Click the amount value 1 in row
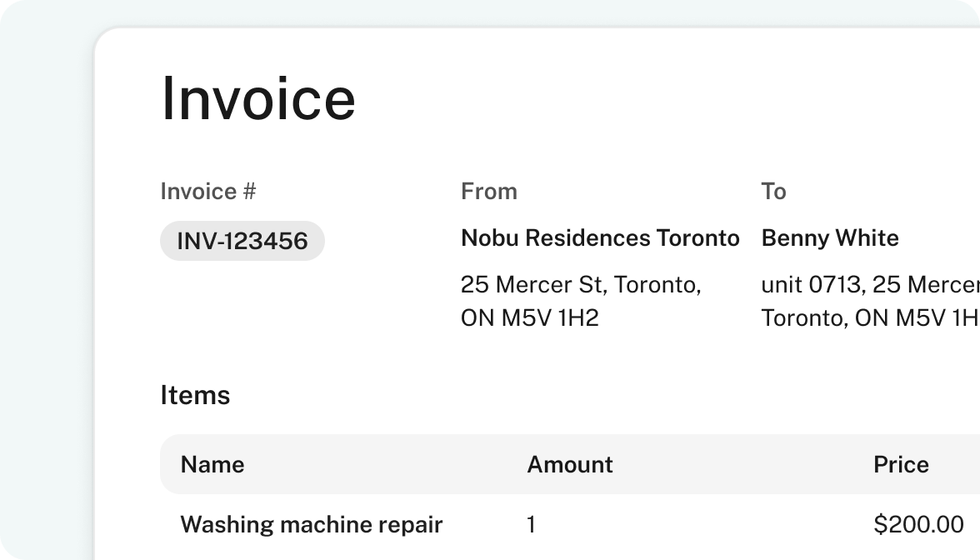This screenshot has height=560, width=980. click(532, 524)
